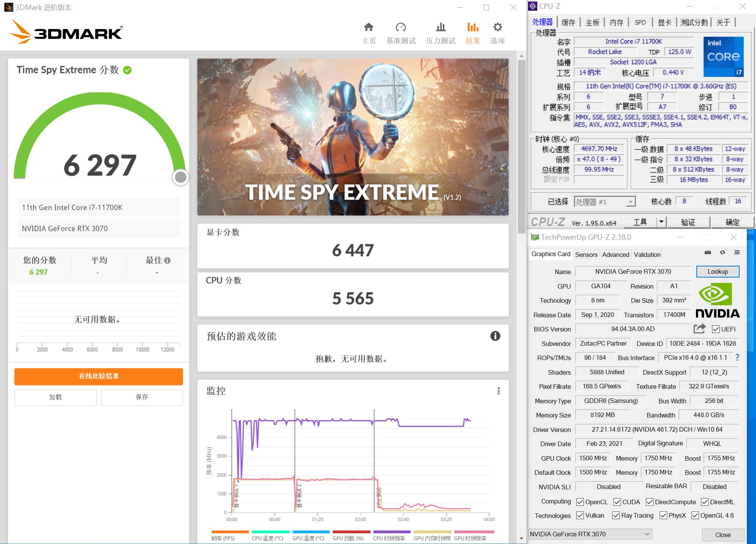
Task: Open the graphics card dropdown showing RTX 3070
Action: (x=647, y=534)
